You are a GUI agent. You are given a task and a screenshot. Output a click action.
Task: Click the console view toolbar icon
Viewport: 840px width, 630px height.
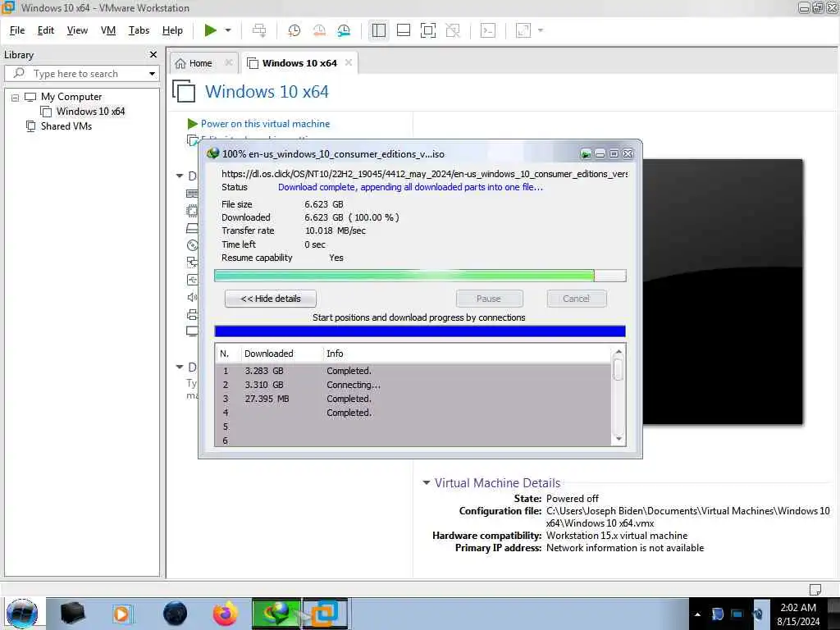pyautogui.click(x=487, y=30)
